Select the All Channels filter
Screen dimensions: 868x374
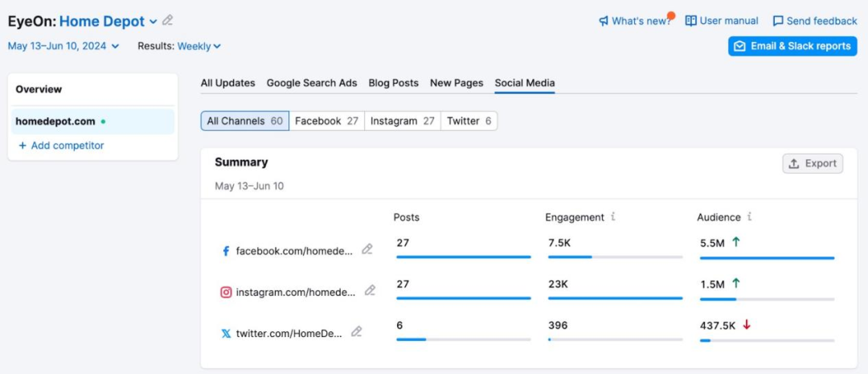coord(244,121)
